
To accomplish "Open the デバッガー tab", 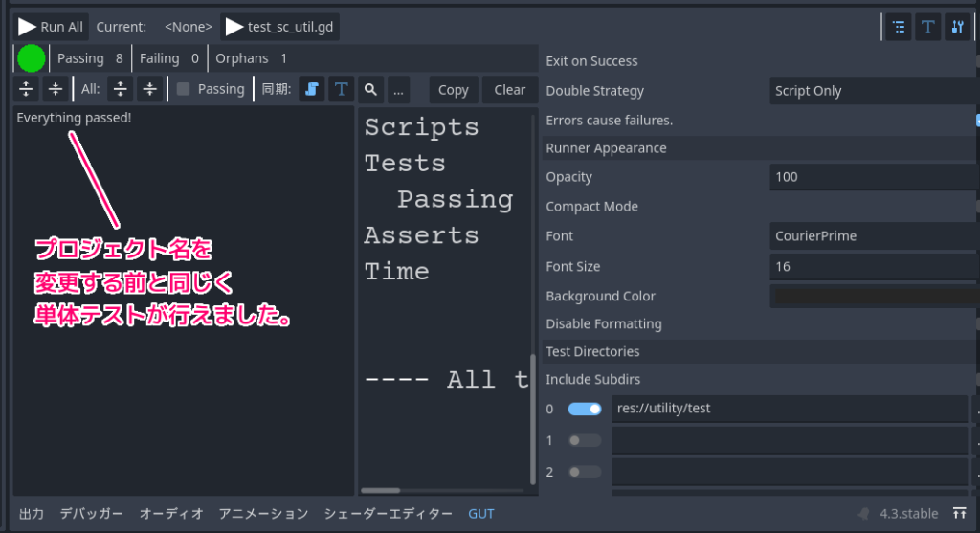I will pyautogui.click(x=91, y=514).
